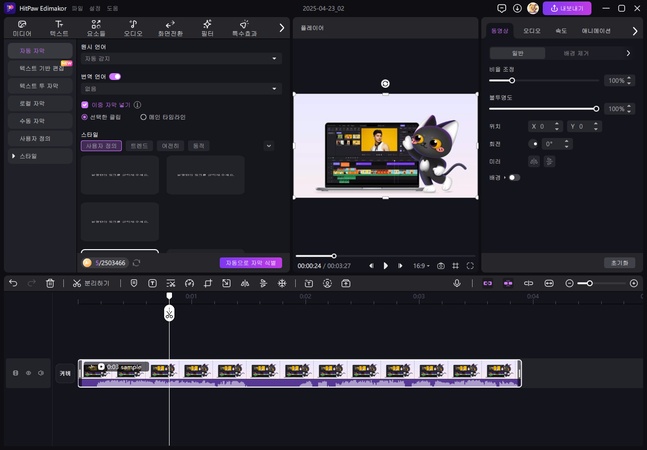Open the 원시 언어 source language dropdown

tap(180, 59)
